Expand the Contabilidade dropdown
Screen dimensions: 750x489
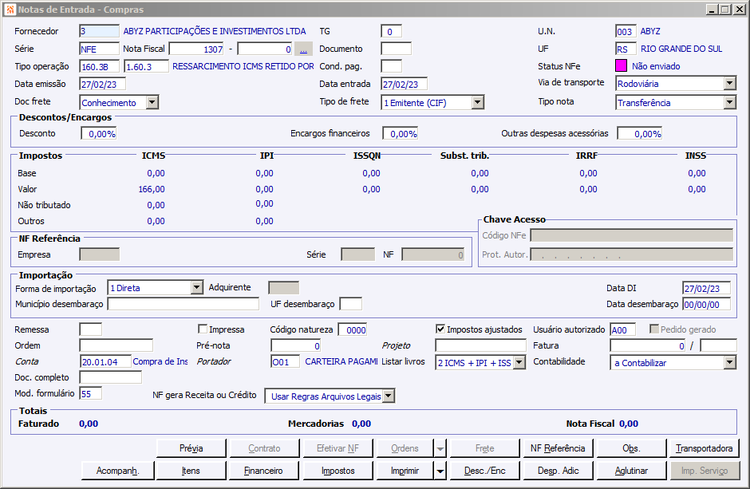coord(730,362)
